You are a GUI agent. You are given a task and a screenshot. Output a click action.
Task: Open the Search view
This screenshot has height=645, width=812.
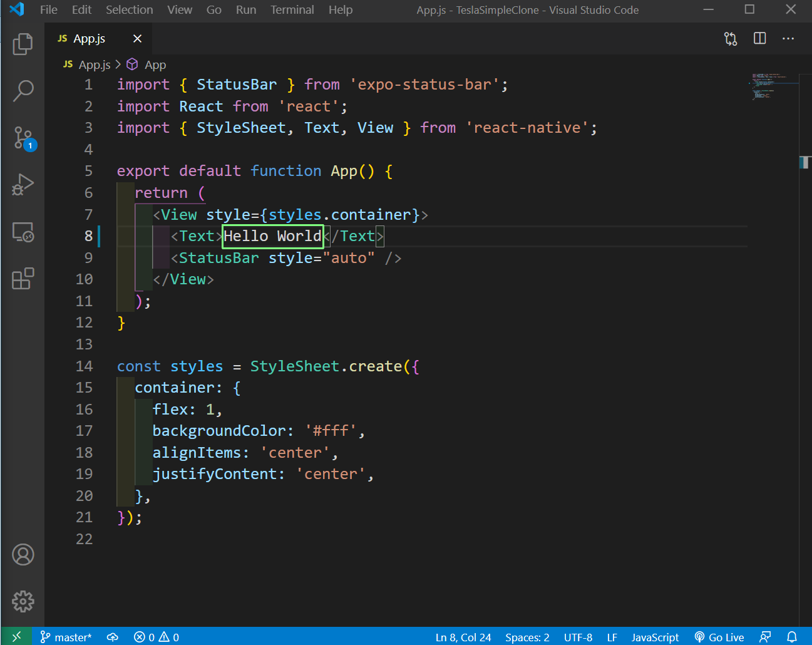tap(23, 91)
